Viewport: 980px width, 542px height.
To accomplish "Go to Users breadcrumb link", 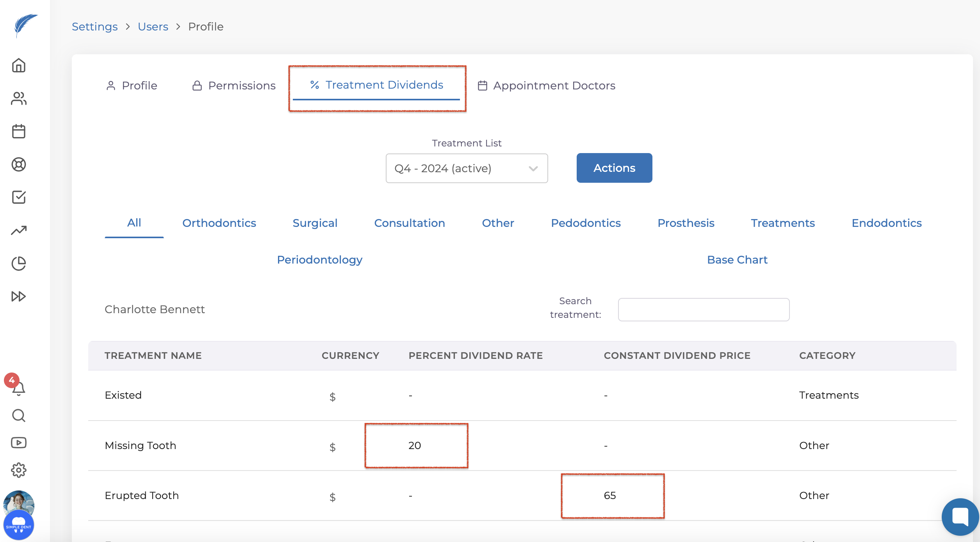I will (x=153, y=27).
